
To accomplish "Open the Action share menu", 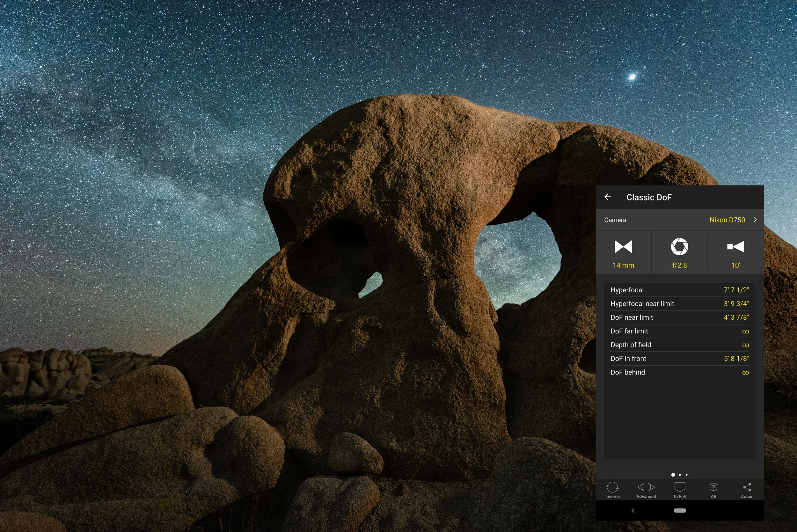I will [x=747, y=490].
